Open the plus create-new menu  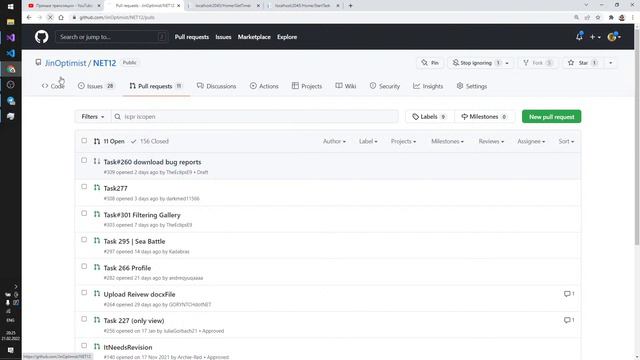[595, 37]
